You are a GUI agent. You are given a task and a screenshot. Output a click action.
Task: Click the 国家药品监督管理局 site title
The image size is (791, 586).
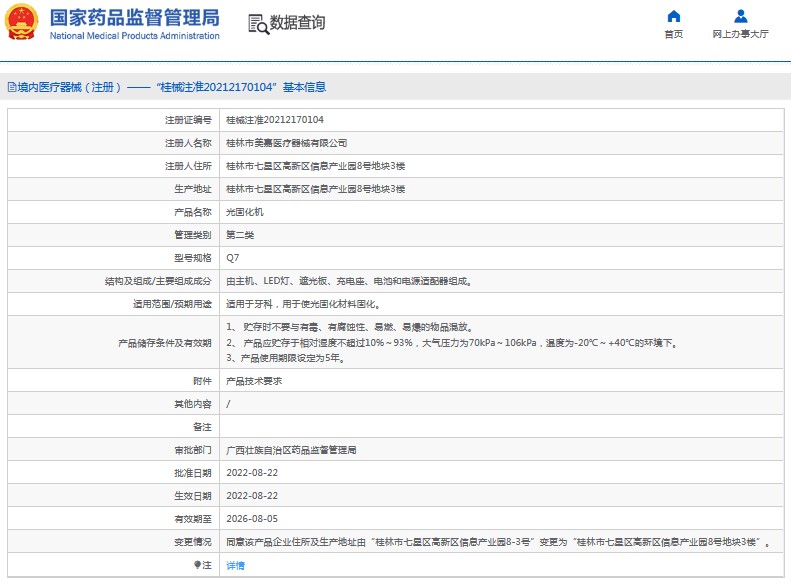(134, 17)
